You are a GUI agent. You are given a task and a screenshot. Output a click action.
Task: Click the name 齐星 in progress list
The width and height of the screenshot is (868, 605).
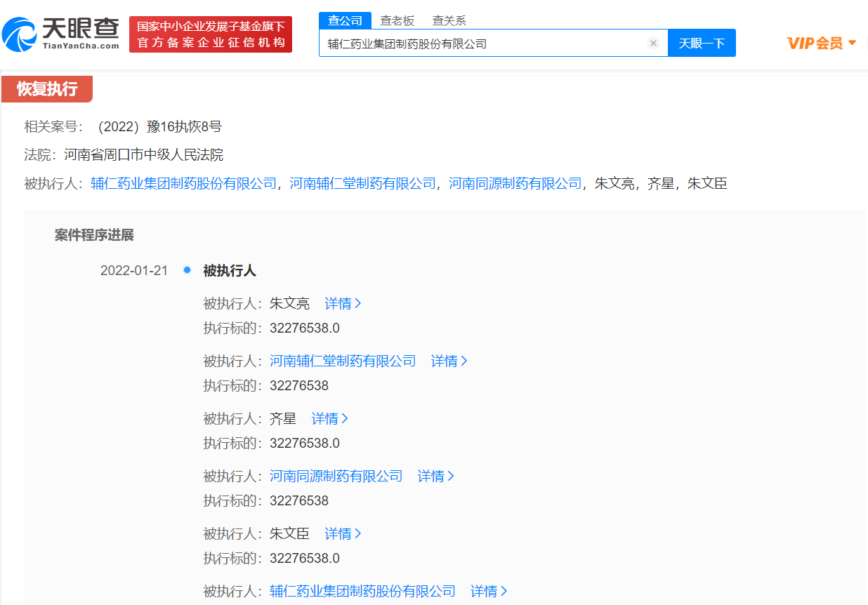point(283,419)
